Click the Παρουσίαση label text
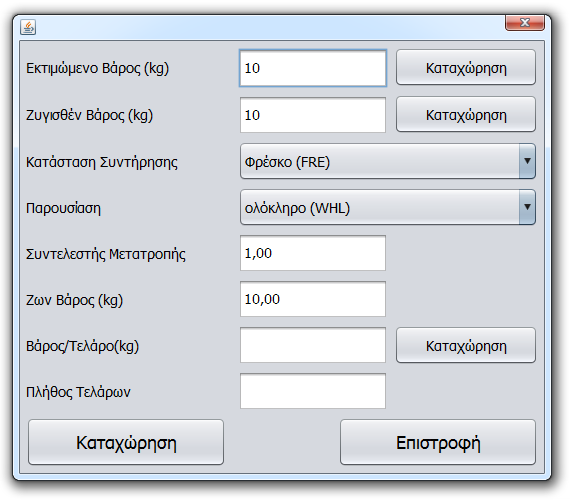 (x=63, y=208)
